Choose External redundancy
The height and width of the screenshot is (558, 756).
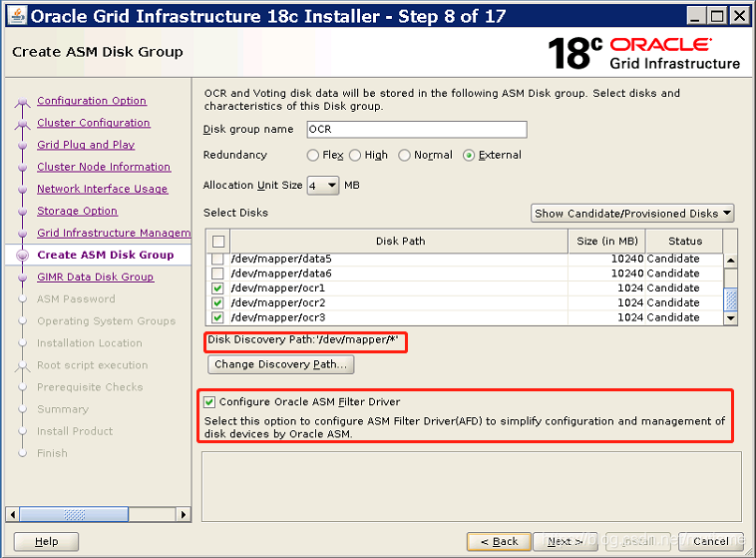pyautogui.click(x=469, y=155)
